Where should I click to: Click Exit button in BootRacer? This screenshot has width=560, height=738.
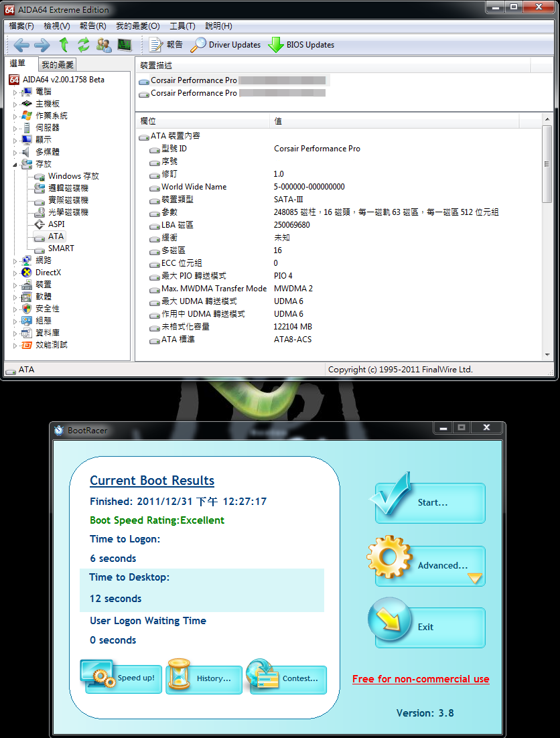(x=429, y=627)
